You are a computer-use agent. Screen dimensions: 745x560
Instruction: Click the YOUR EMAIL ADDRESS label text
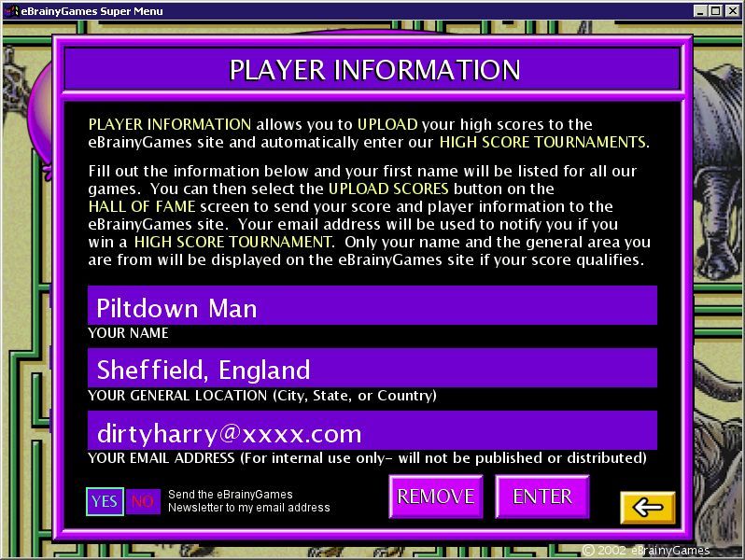[x=367, y=458]
